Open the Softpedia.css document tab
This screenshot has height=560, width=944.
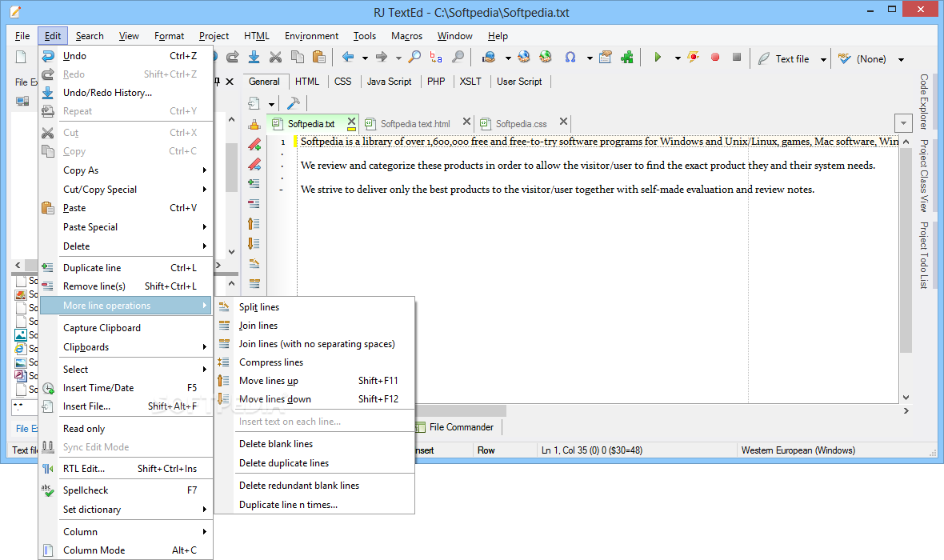(521, 124)
